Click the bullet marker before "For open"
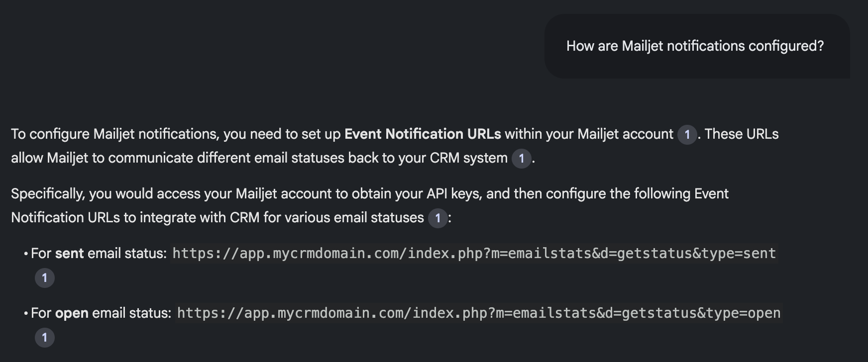868x362 pixels. [x=25, y=314]
